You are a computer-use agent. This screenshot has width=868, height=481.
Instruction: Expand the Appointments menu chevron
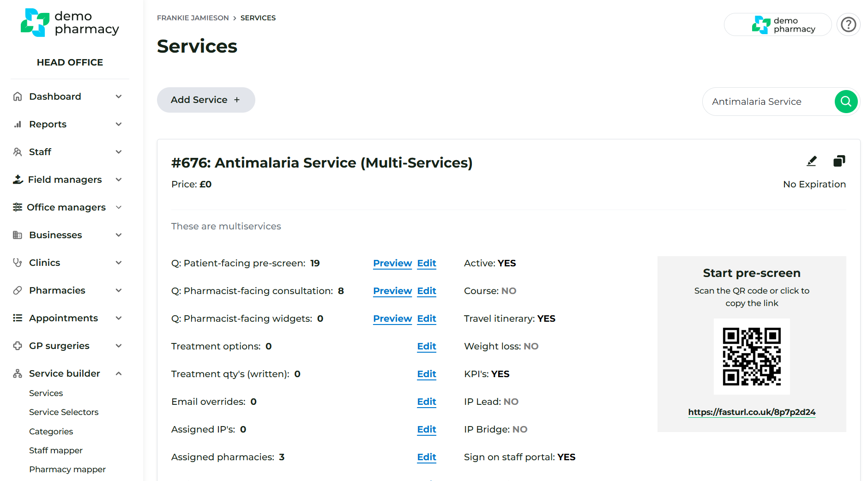pos(119,318)
